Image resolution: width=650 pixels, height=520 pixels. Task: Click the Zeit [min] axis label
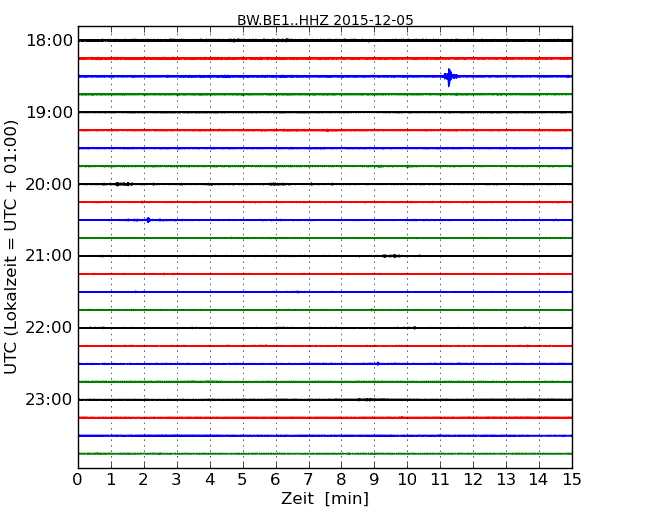coord(325,498)
